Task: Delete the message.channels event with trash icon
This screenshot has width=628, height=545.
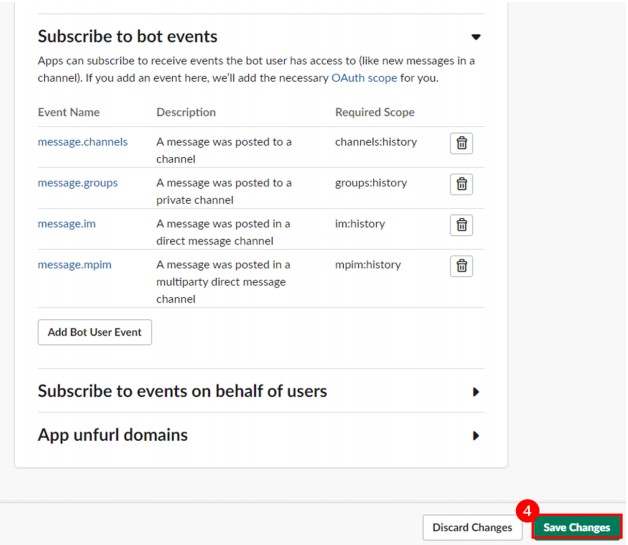Action: (x=461, y=143)
